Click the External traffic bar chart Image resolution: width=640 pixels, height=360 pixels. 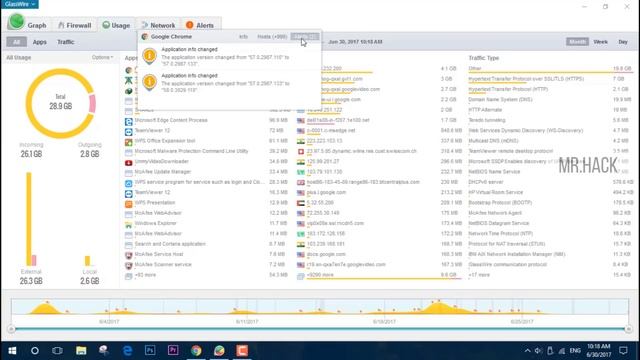click(x=31, y=219)
